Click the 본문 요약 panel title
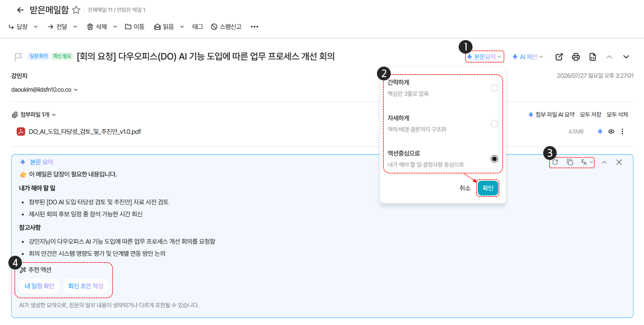The height and width of the screenshot is (325, 644). coord(42,162)
